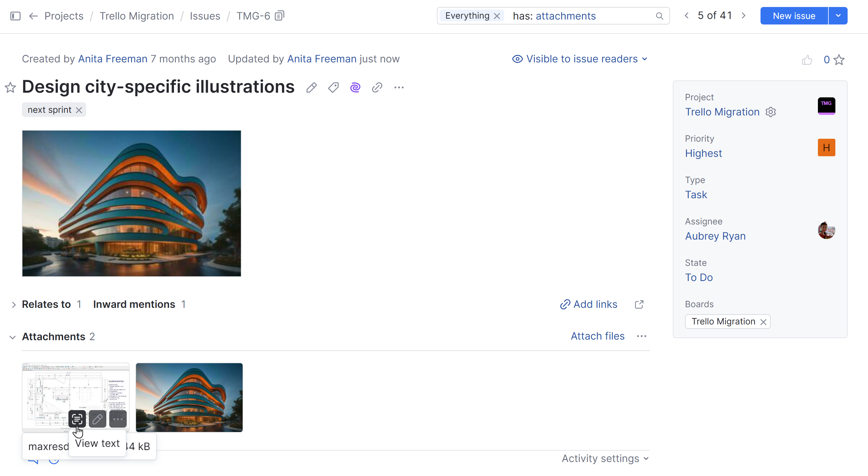Open the building image attachment thumbnail
868x476 pixels.
189,397
